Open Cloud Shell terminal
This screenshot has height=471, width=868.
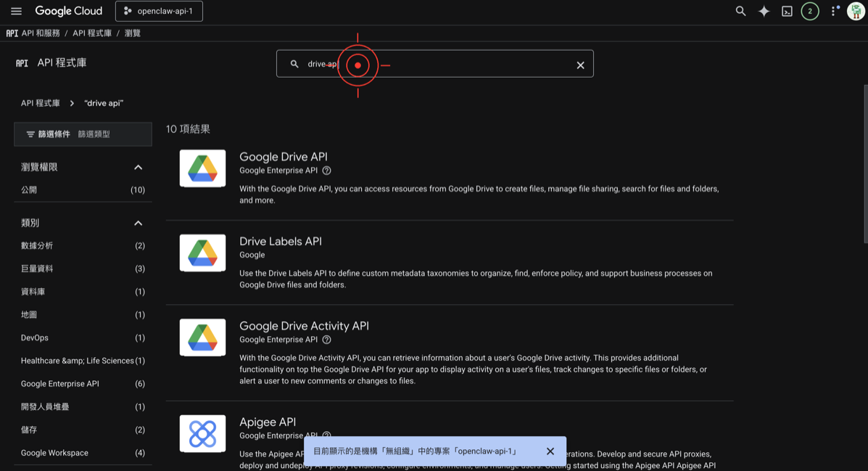pos(787,11)
